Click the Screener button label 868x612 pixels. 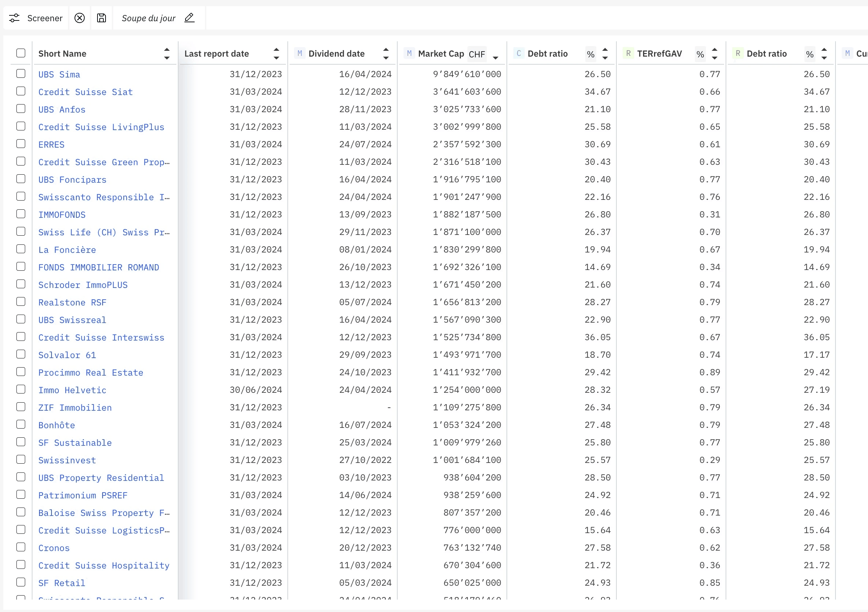45,18
